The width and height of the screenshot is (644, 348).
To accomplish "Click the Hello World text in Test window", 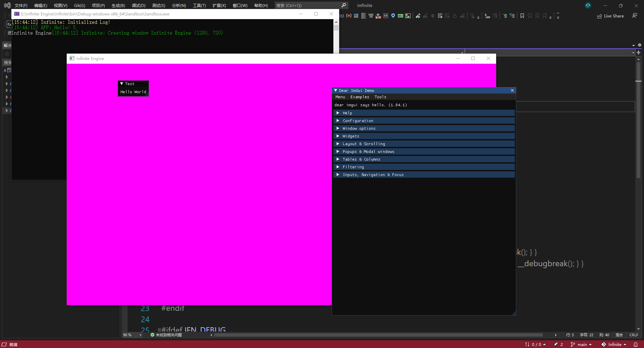I will coord(133,92).
